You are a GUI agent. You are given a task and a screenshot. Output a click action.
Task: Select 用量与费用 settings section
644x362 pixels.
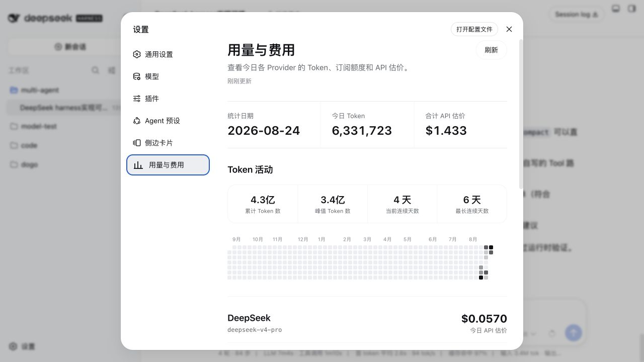[x=168, y=165]
